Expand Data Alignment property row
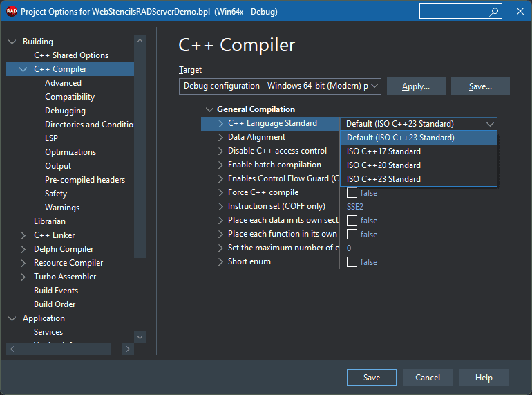This screenshot has height=395, width=532. 220,137
